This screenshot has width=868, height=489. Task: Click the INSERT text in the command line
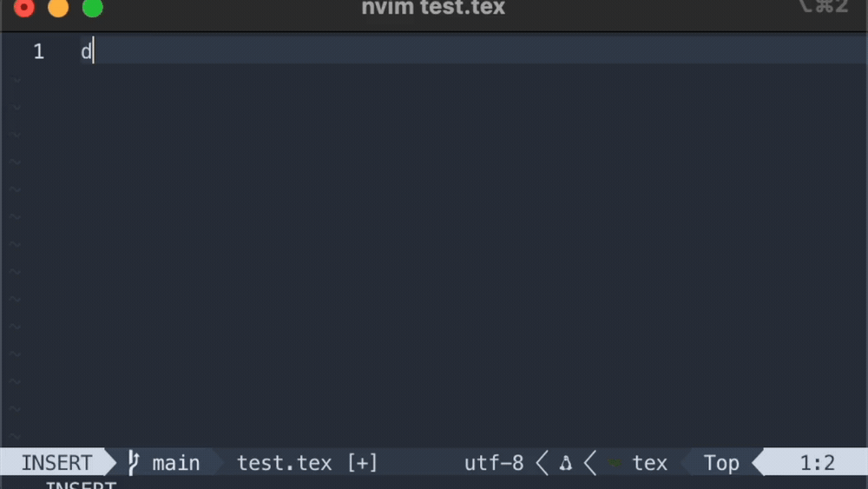point(81,484)
